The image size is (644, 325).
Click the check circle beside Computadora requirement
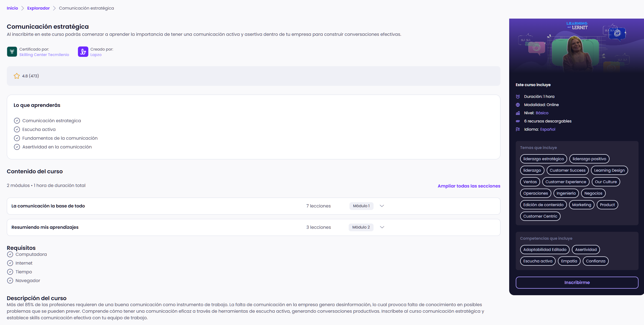(10, 254)
